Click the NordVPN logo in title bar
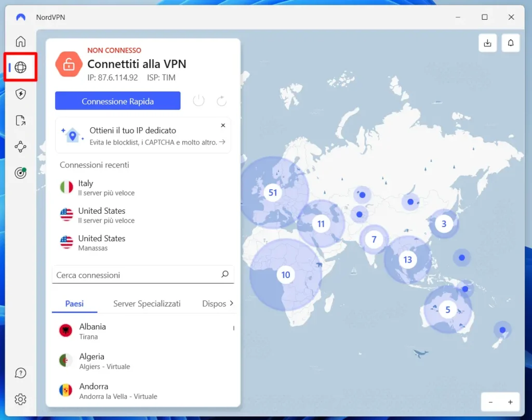532x420 pixels. click(21, 17)
